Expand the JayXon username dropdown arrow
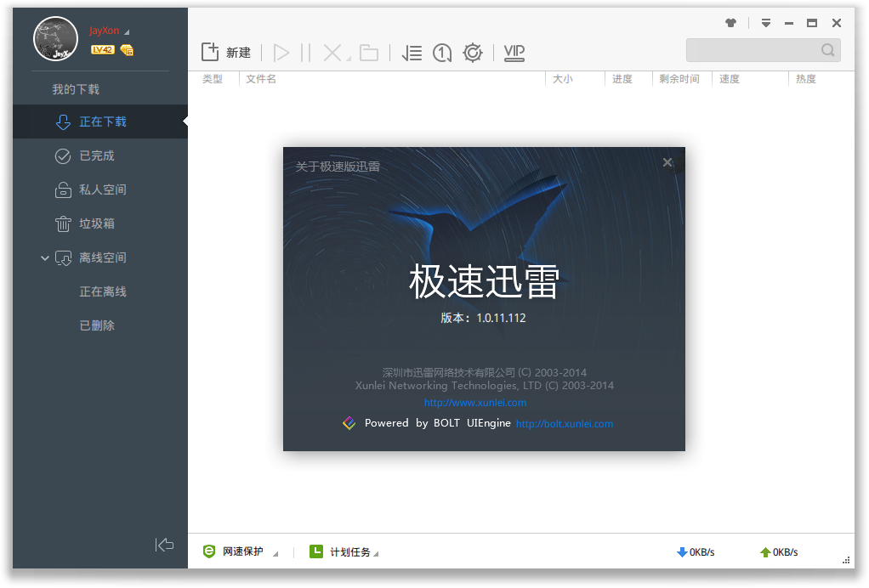 tap(127, 32)
